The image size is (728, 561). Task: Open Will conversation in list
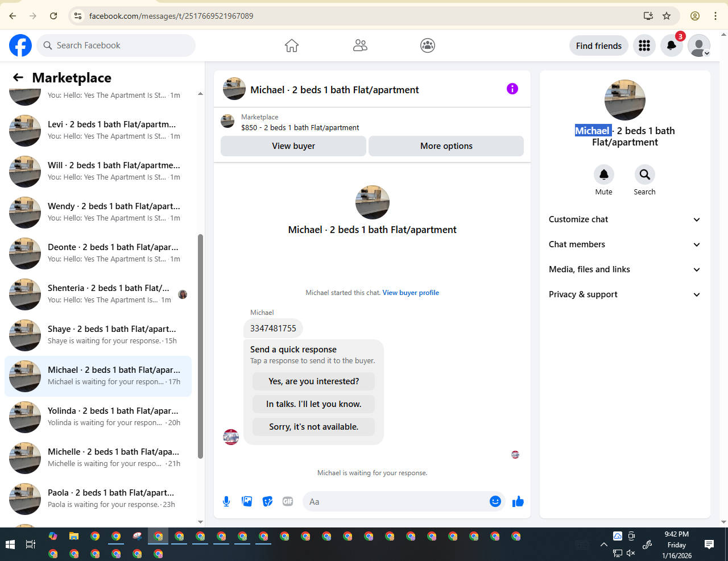(98, 171)
